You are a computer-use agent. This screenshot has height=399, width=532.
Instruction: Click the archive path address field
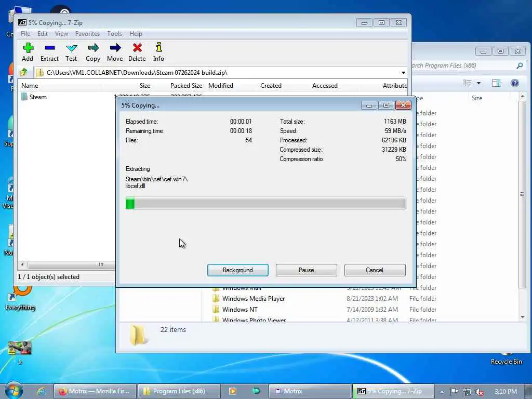click(x=217, y=73)
